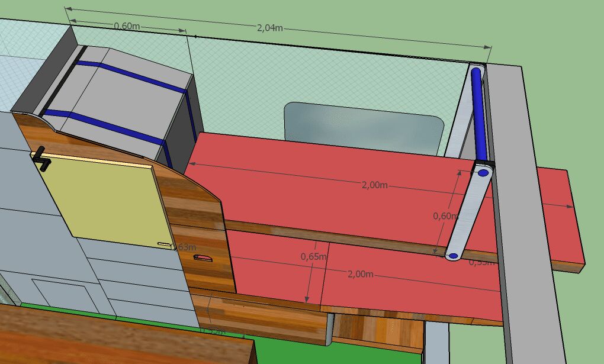Click the upper blue pivot cap on bracket

pyautogui.click(x=483, y=173)
